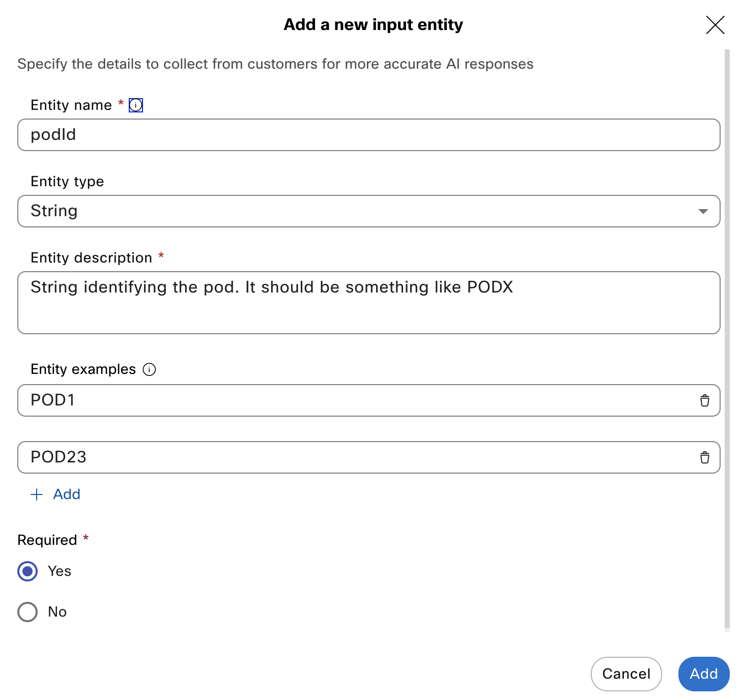
Task: Click the Entity type label
Action: click(x=67, y=182)
